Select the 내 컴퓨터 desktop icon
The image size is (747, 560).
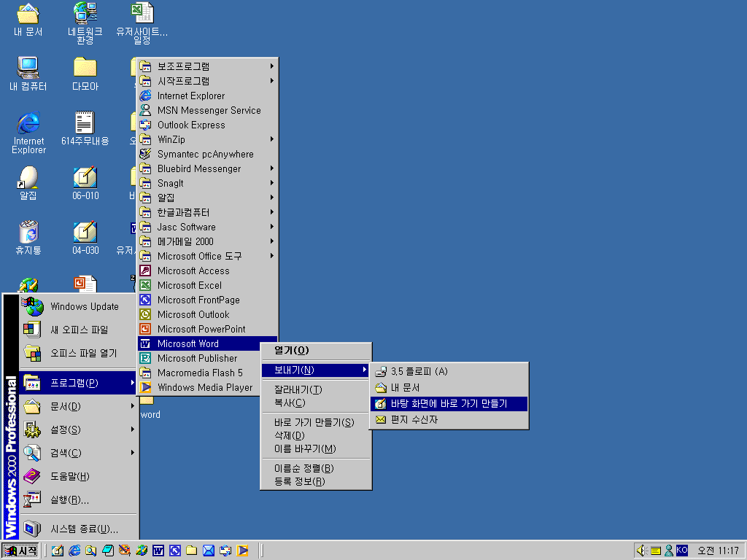pyautogui.click(x=28, y=74)
